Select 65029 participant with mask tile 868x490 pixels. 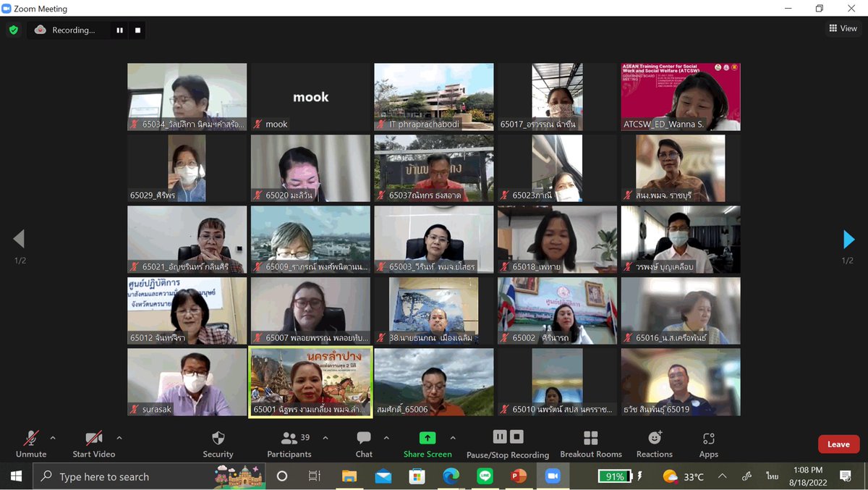(187, 168)
